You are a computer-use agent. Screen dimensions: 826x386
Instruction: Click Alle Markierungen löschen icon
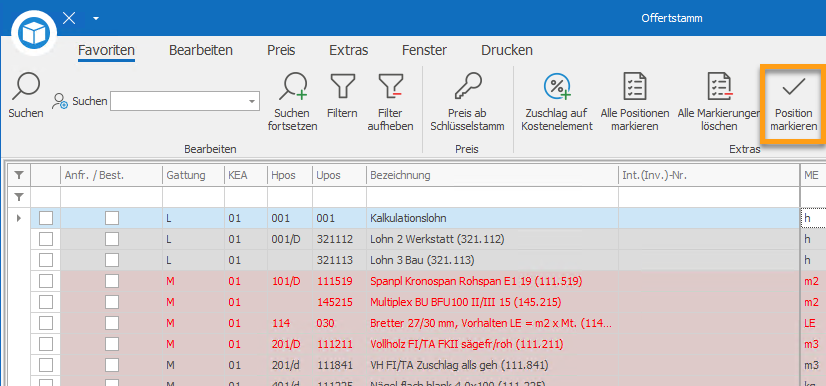pos(720,86)
